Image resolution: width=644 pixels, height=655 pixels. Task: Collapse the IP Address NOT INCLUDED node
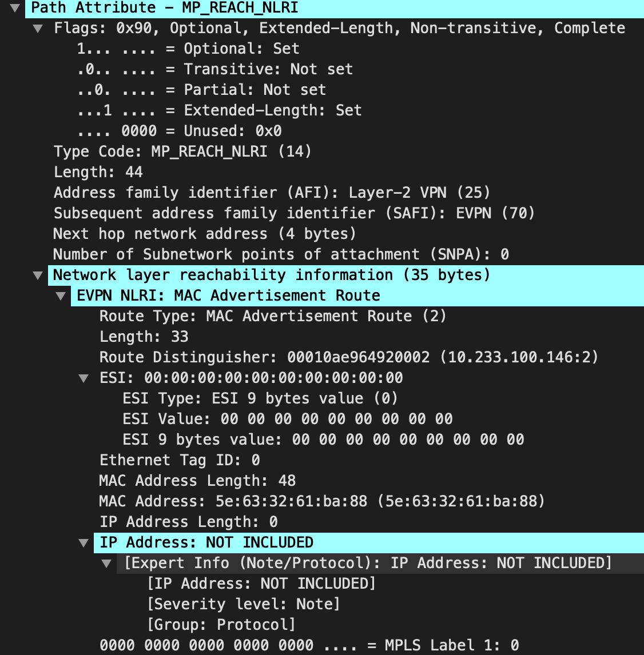83,542
